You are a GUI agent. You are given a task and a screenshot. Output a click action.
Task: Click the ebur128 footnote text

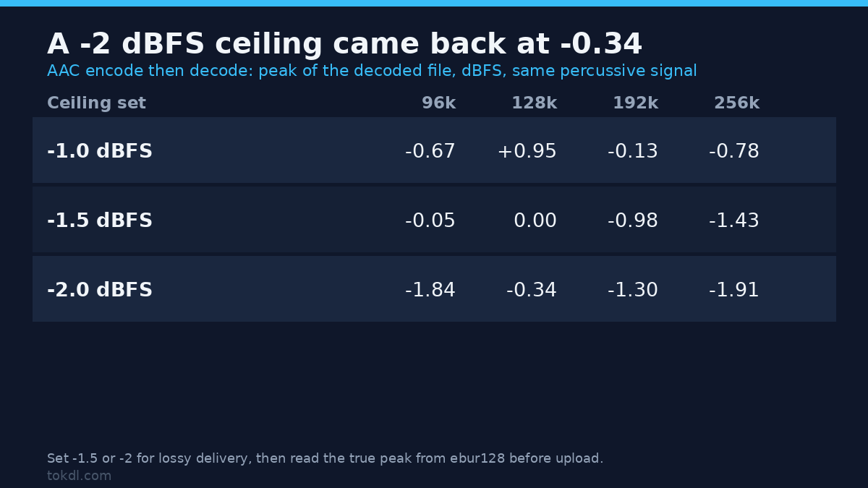pos(325,458)
